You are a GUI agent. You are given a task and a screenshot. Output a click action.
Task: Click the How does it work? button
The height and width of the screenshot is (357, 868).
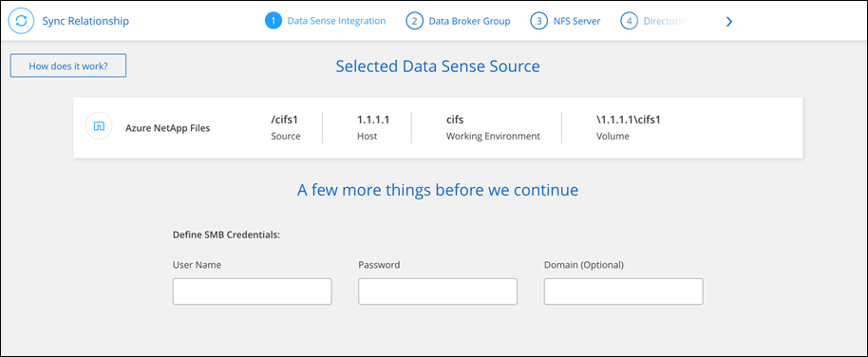68,66
